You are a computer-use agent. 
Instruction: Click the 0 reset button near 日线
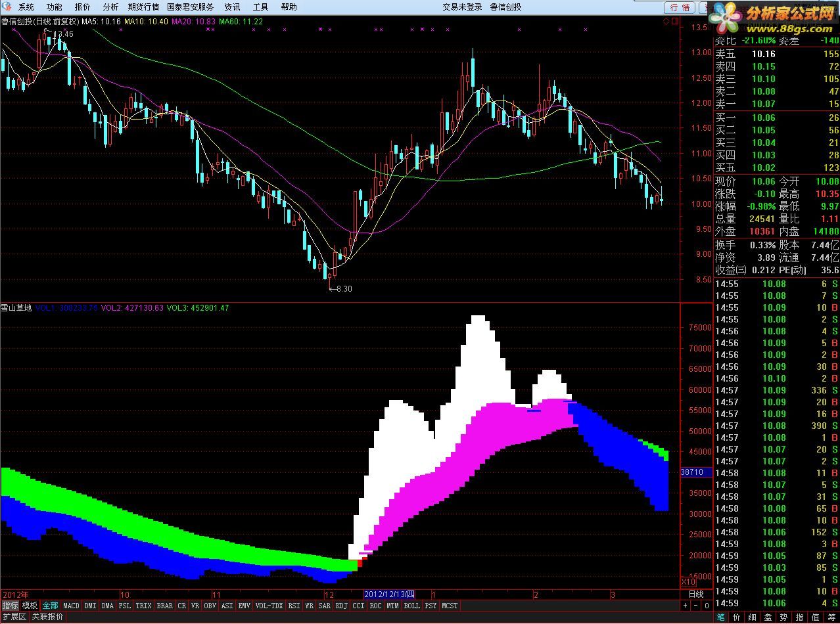(706, 606)
